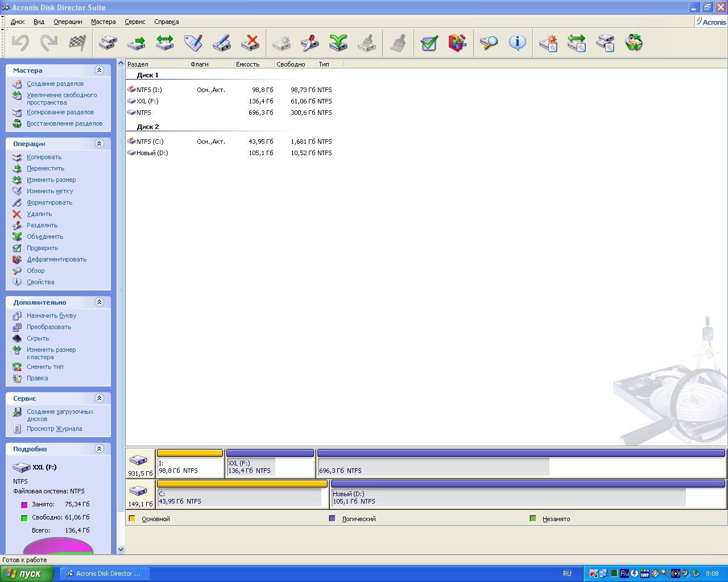Click the yellow Основной legend swatch
Viewport: 728px width, 582px height.
pyautogui.click(x=132, y=518)
